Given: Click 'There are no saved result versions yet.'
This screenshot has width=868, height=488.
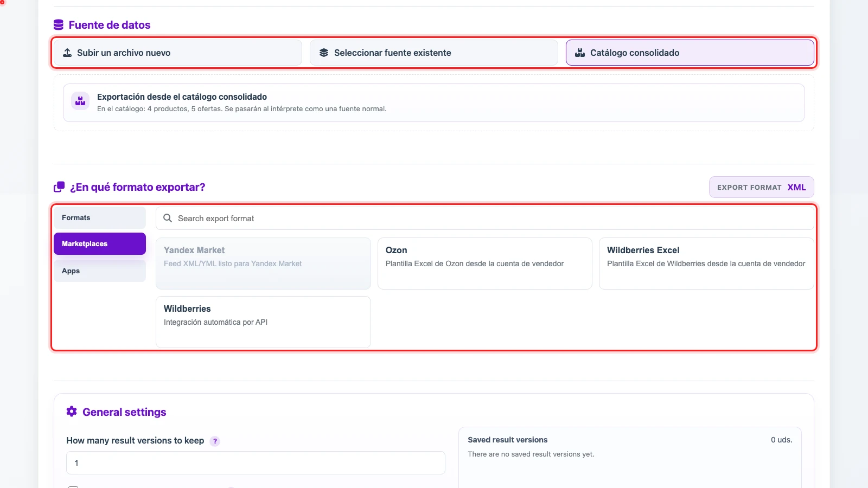Looking at the screenshot, I should coord(531,454).
